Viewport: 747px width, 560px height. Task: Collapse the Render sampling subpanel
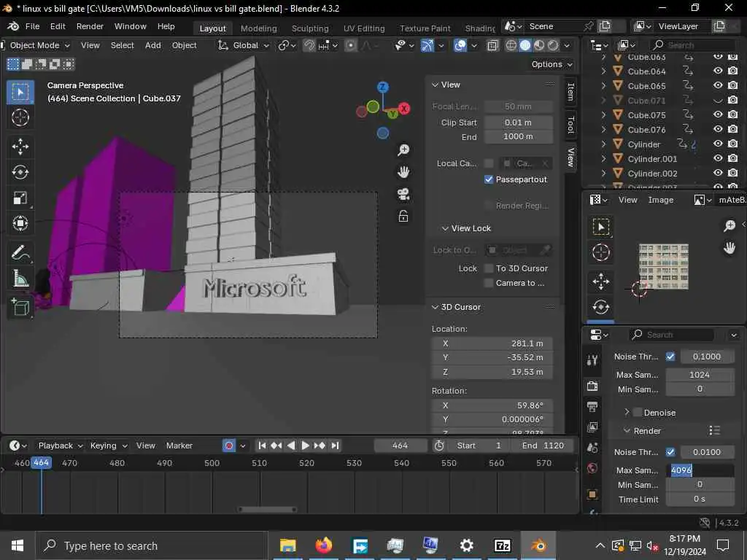tap(627, 430)
